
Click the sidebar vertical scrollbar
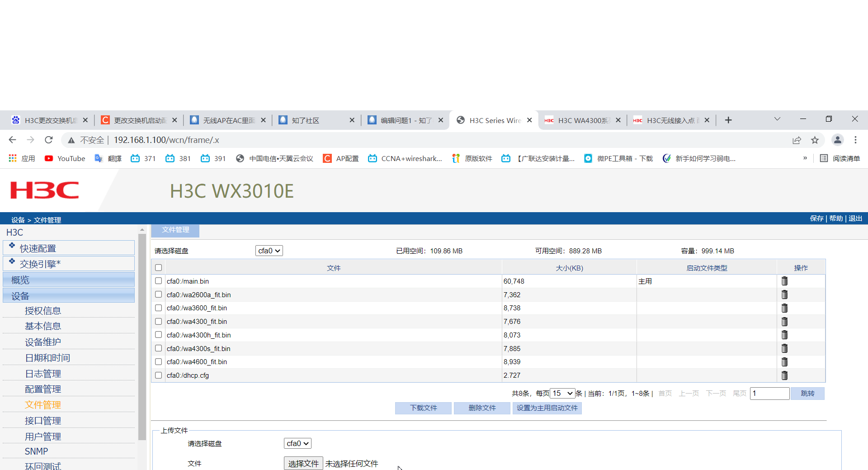(x=142, y=337)
